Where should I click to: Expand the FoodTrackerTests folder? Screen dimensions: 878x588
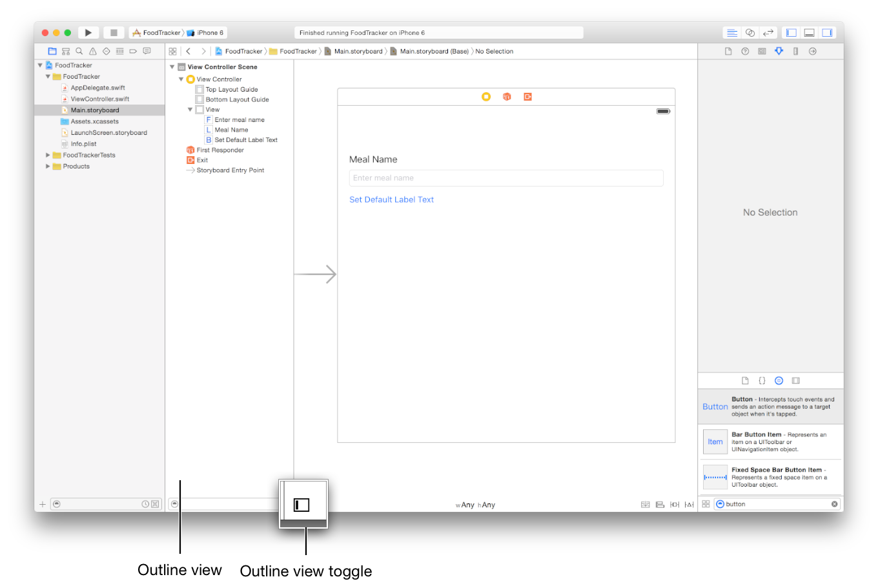point(48,155)
